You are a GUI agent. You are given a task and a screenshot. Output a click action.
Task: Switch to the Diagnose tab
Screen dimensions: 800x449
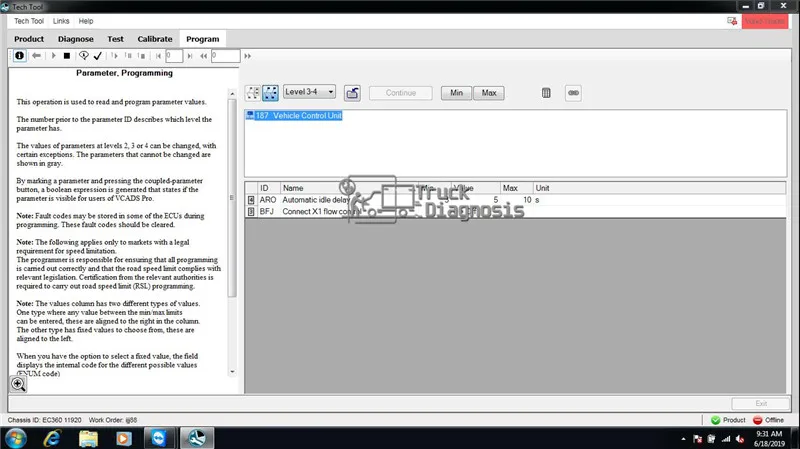[76, 39]
